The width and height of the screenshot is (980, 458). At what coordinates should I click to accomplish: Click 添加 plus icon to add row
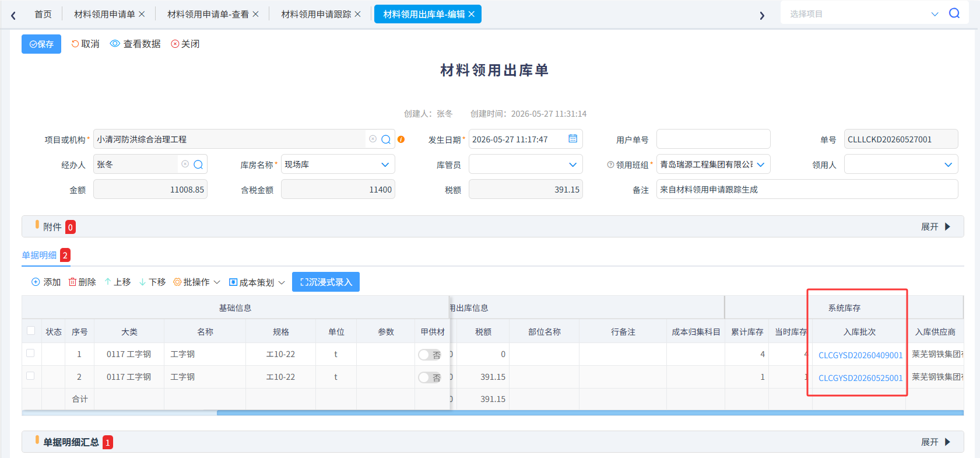point(36,282)
